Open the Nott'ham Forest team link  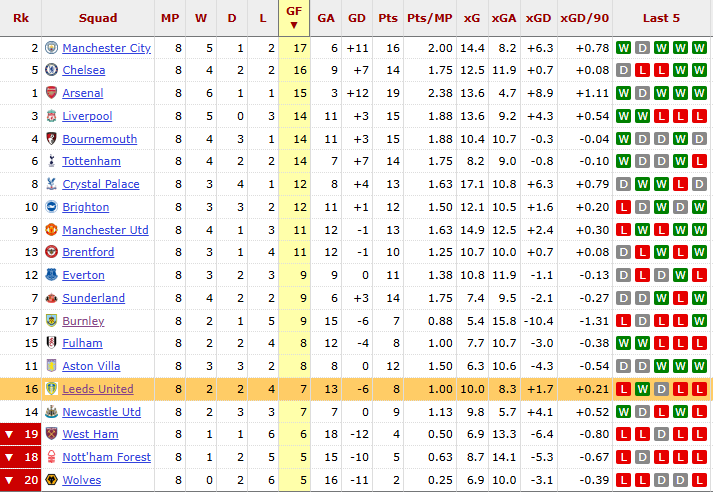pyautogui.click(x=106, y=457)
